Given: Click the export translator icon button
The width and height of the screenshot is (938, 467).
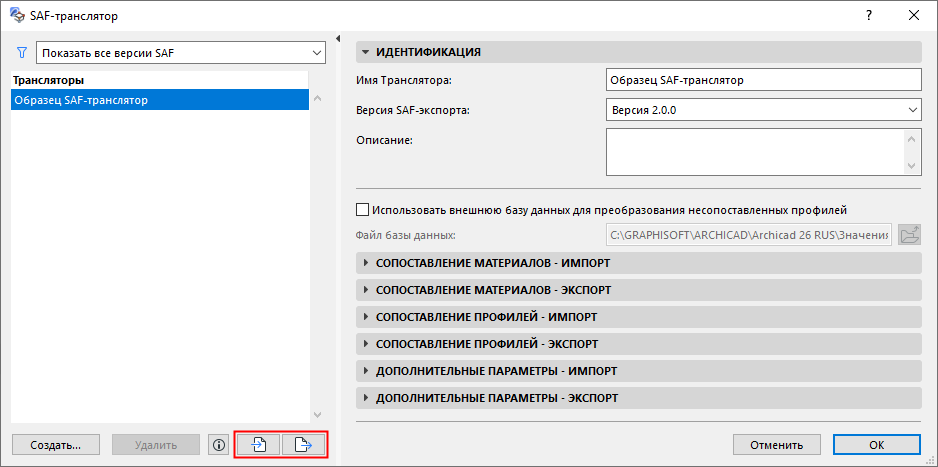Looking at the screenshot, I should click(x=304, y=445).
